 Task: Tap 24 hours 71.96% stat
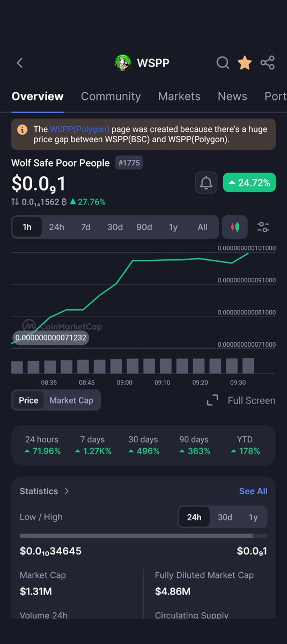coord(42,445)
